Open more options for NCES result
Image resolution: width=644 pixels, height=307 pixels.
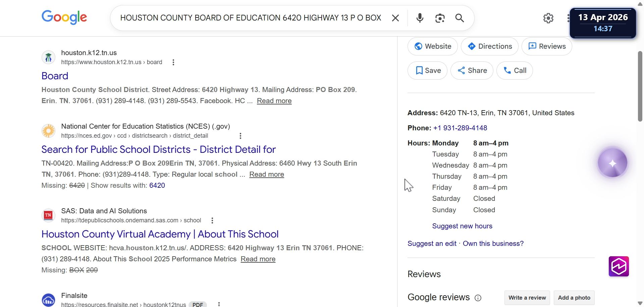tap(240, 136)
